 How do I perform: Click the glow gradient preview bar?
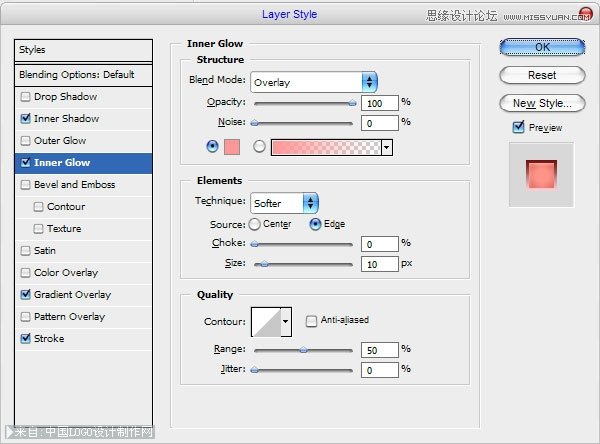[x=325, y=147]
